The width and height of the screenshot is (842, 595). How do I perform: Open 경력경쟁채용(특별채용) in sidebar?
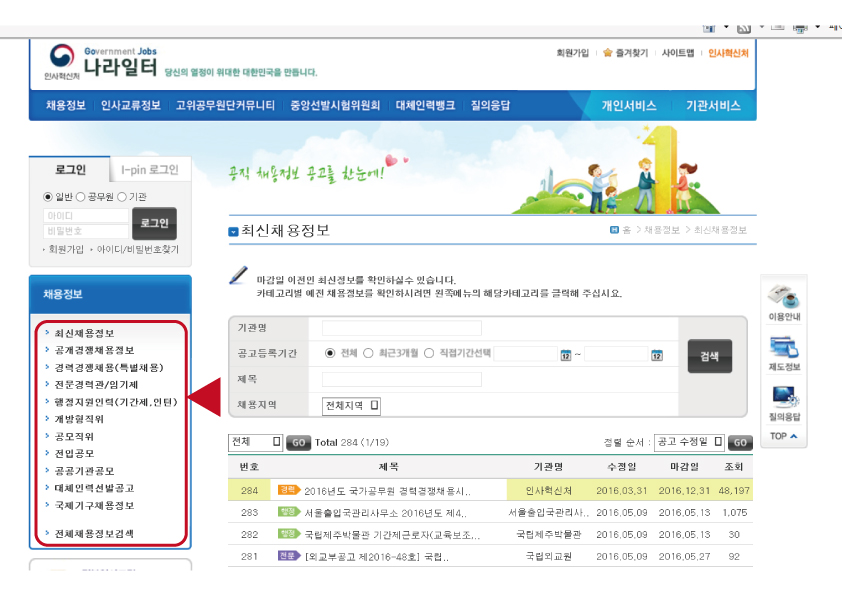(x=109, y=367)
